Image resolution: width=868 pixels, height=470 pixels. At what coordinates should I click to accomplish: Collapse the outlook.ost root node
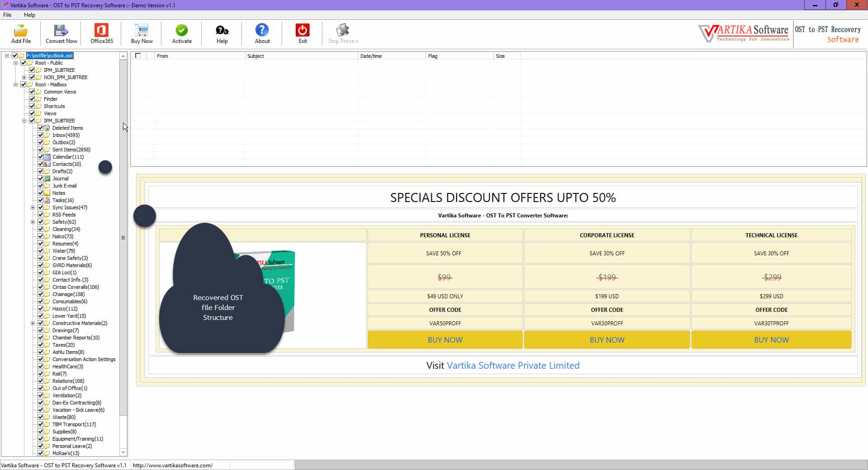coord(7,56)
